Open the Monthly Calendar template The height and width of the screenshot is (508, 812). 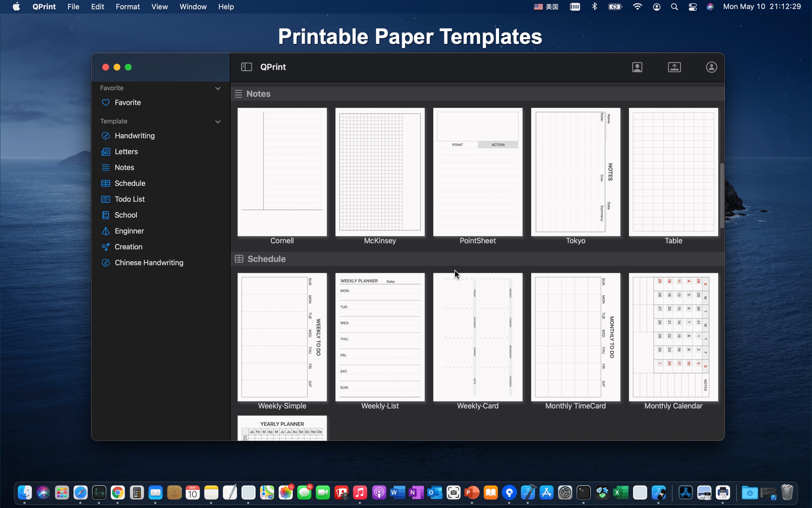click(x=673, y=337)
